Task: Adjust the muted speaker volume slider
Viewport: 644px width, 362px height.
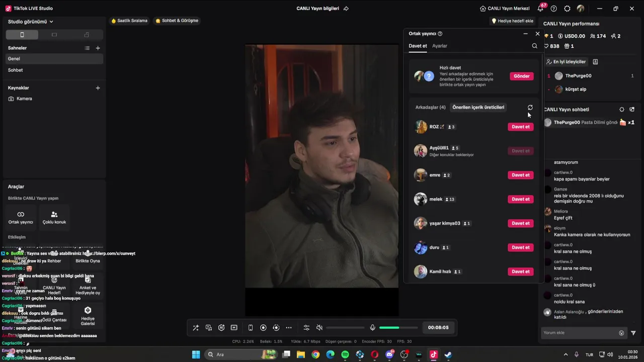Action: point(345,328)
